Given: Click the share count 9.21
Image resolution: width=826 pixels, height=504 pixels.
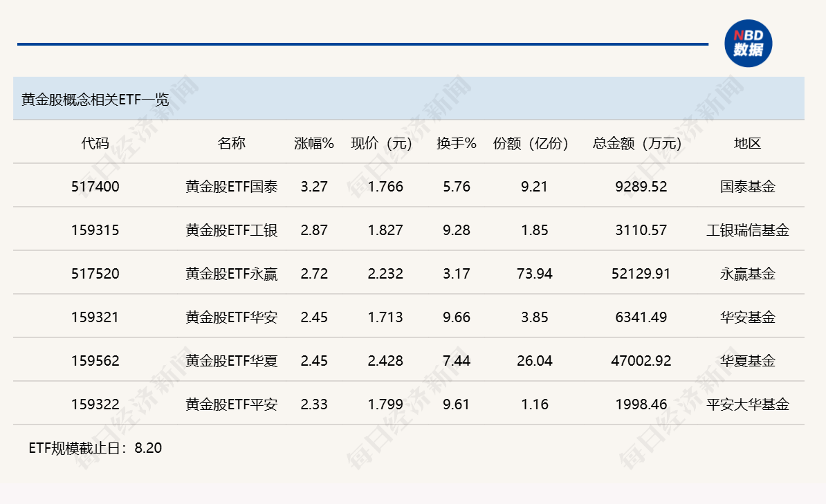Looking at the screenshot, I should pos(534,187).
